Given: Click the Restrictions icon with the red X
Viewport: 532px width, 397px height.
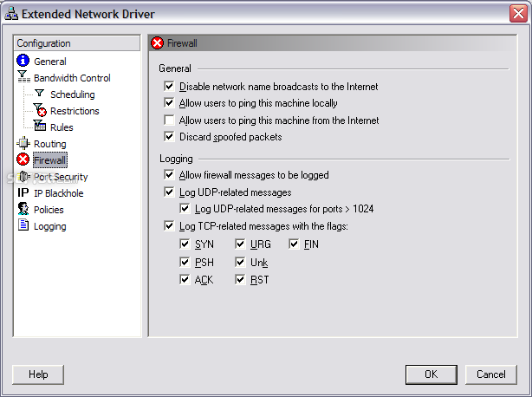Looking at the screenshot, I should pos(40,109).
